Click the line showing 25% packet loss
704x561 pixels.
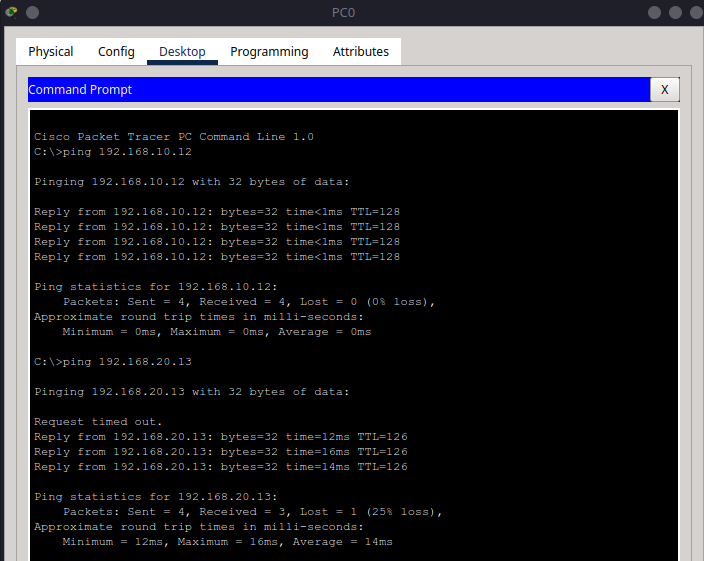(x=252, y=512)
